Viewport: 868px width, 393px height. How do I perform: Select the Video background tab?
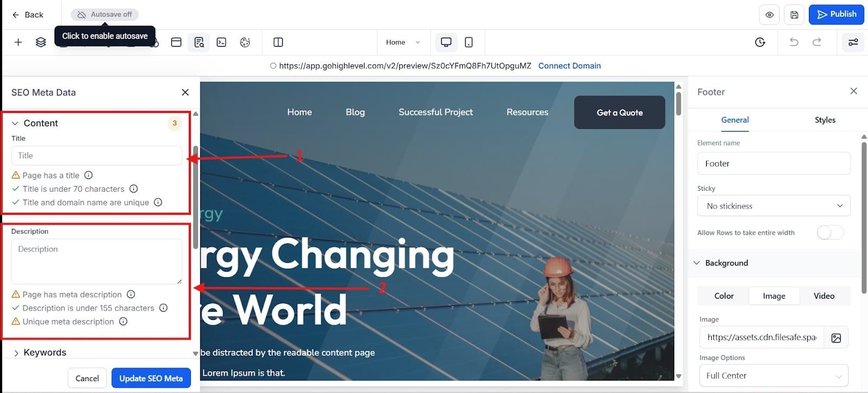coord(824,296)
